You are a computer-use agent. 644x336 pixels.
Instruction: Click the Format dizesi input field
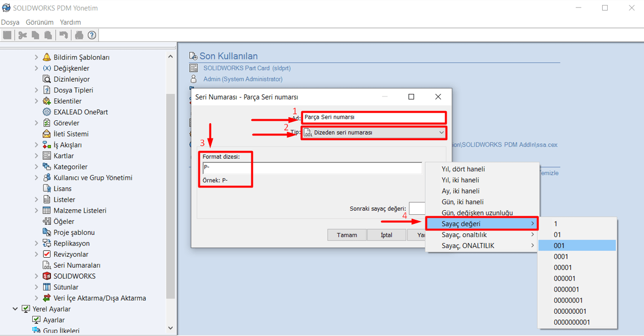pyautogui.click(x=312, y=168)
